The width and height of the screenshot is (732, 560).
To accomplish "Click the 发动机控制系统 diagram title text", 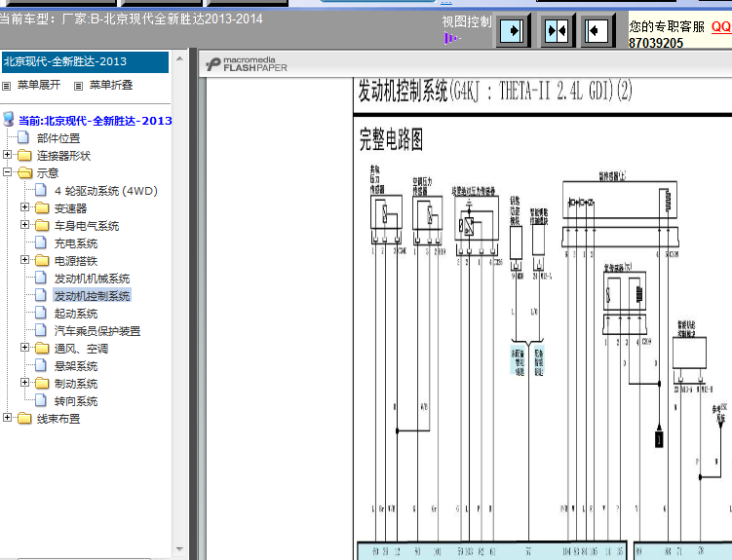I will 495,91.
